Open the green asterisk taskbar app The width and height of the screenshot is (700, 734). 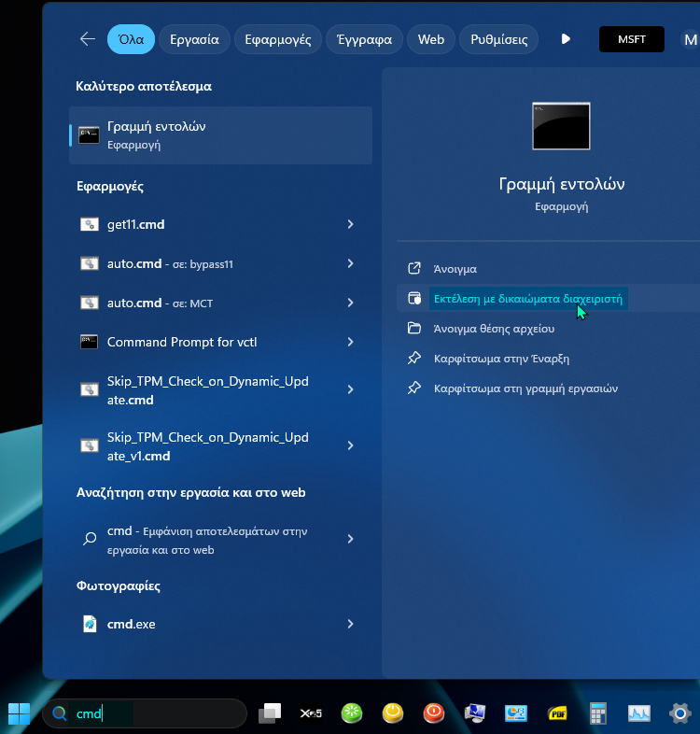[352, 713]
